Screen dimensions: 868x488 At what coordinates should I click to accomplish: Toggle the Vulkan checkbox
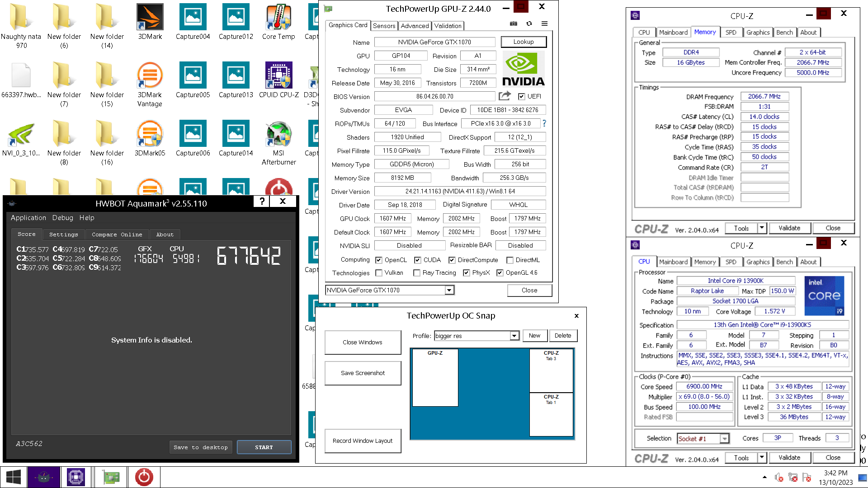(379, 272)
